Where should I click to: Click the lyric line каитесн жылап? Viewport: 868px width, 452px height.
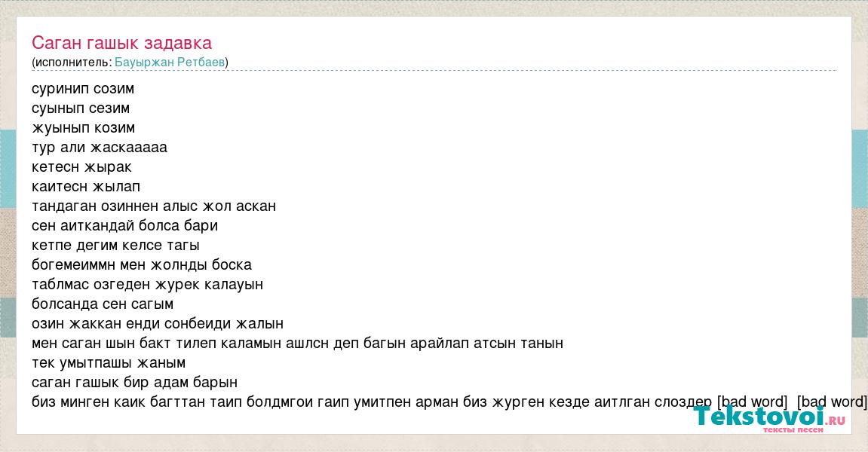point(86,187)
